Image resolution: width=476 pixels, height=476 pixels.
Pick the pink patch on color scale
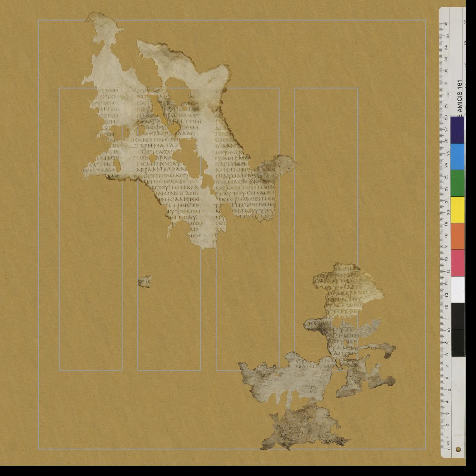(x=457, y=263)
